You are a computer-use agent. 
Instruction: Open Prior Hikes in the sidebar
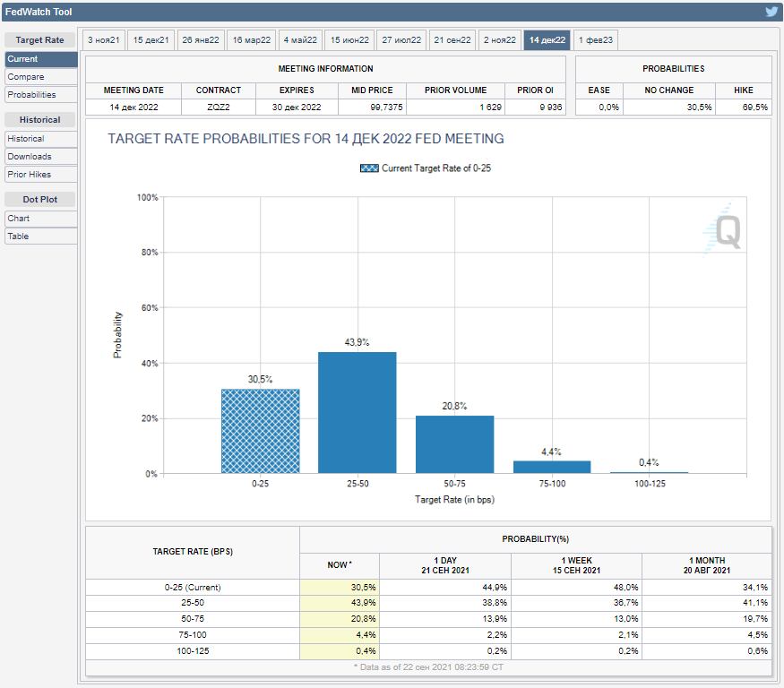41,175
